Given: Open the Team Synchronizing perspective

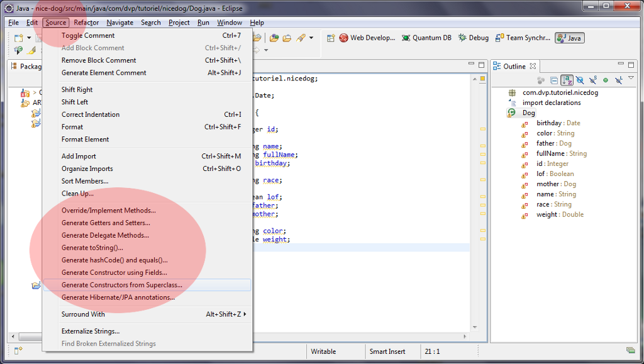Looking at the screenshot, I should pos(522,38).
